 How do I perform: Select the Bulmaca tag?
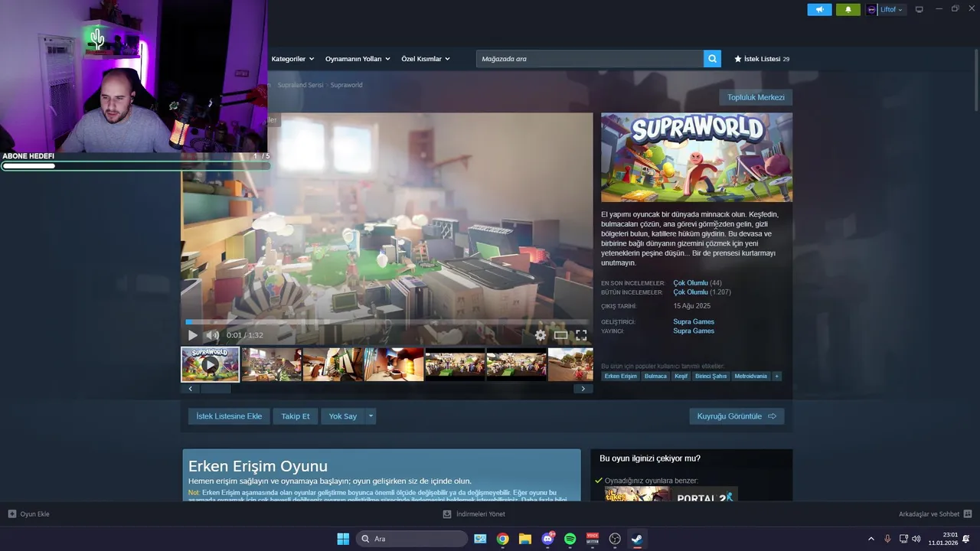pyautogui.click(x=655, y=377)
